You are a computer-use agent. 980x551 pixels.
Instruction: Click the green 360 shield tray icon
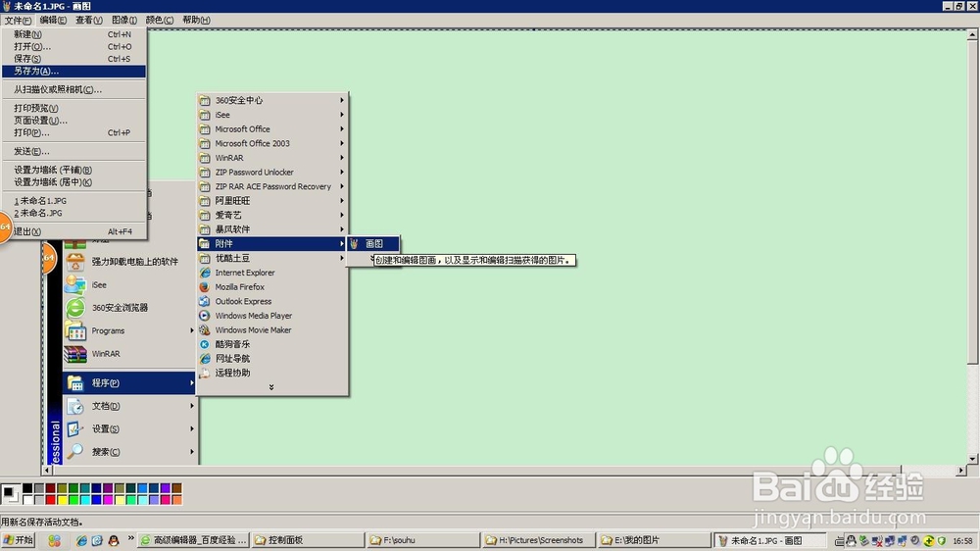point(941,541)
